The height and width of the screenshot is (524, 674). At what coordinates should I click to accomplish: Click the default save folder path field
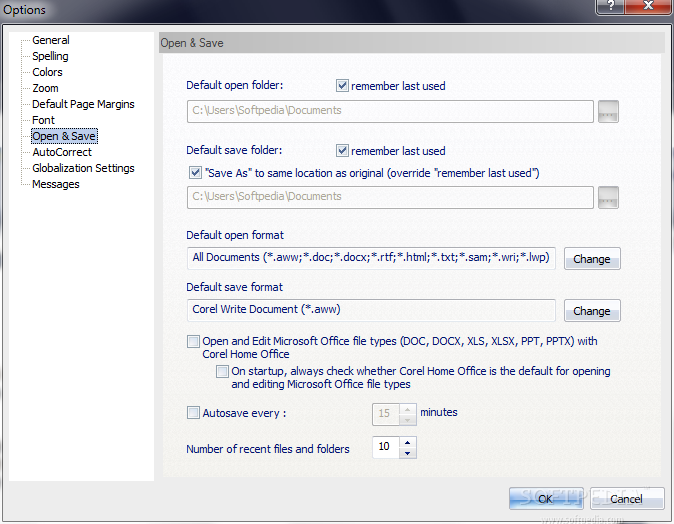pyautogui.click(x=390, y=197)
